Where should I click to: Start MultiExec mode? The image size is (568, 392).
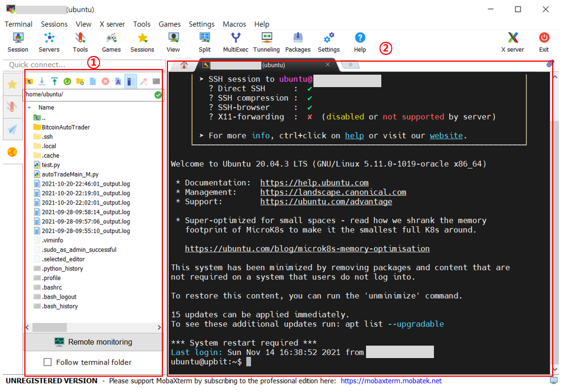pos(235,42)
